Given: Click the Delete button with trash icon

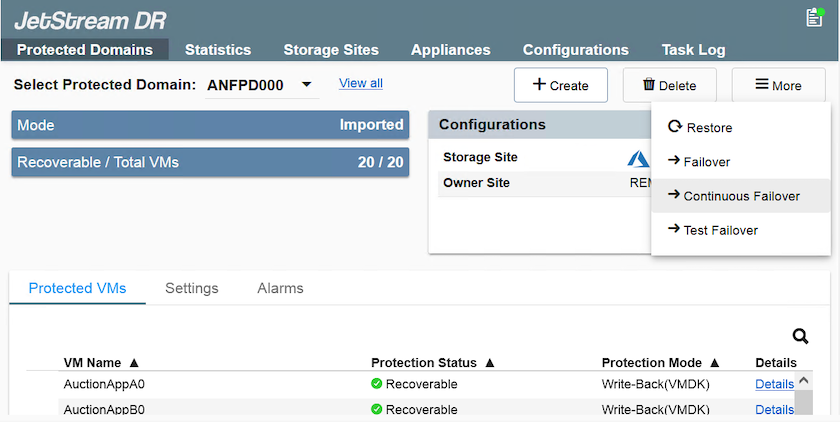Looking at the screenshot, I should 669,85.
